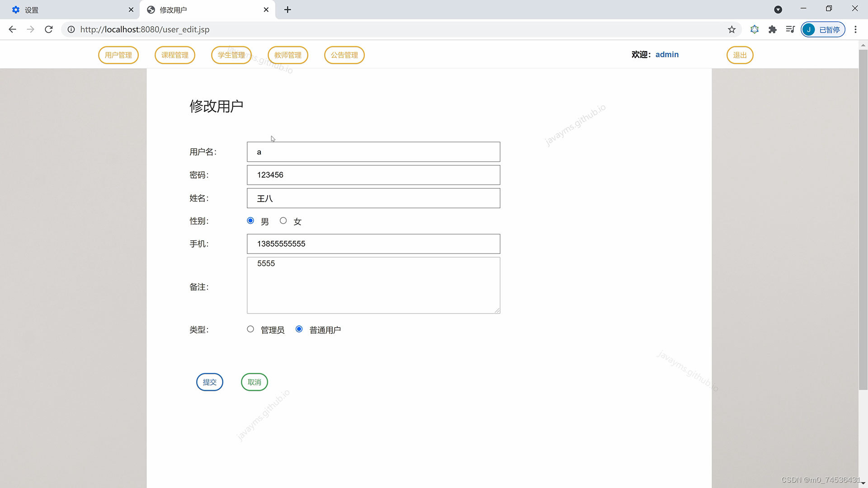The width and height of the screenshot is (868, 488).
Task: Open 公告管理 in navigation
Action: 344,55
